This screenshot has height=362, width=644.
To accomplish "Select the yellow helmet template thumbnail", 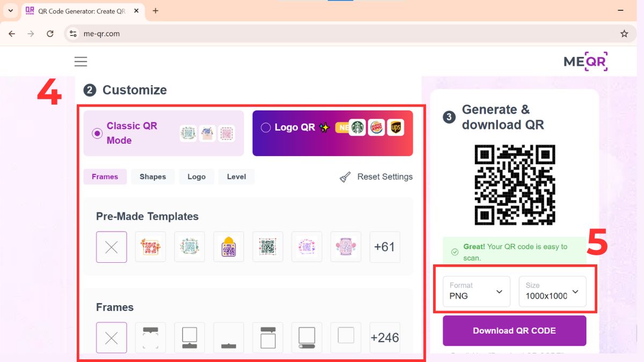I will coord(229,247).
